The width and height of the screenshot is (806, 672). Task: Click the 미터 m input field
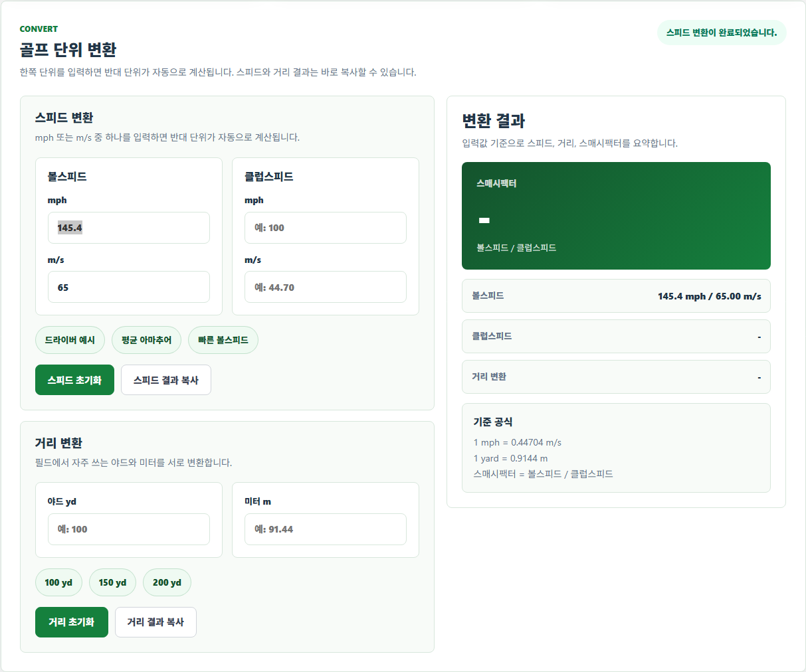[x=326, y=529]
